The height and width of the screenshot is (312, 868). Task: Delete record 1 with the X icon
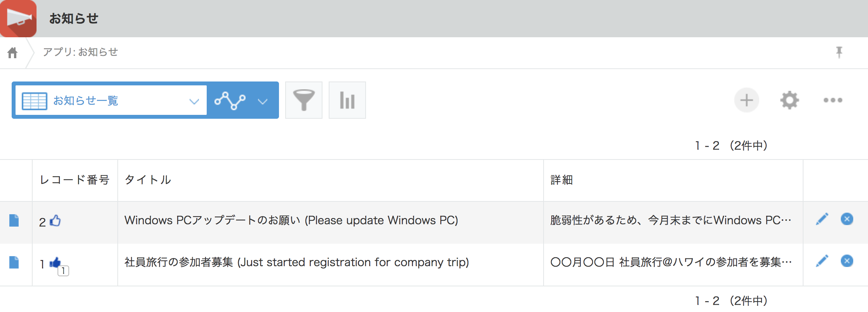click(847, 261)
